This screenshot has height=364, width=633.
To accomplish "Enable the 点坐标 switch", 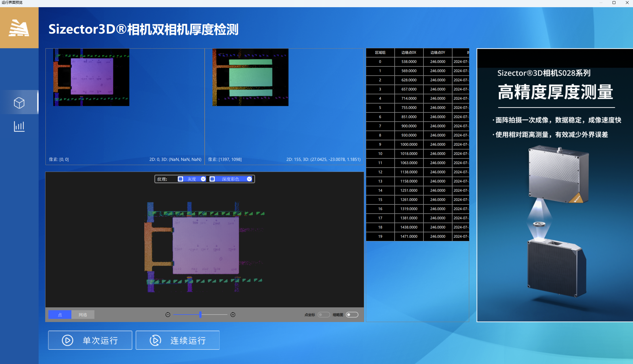I will click(324, 315).
